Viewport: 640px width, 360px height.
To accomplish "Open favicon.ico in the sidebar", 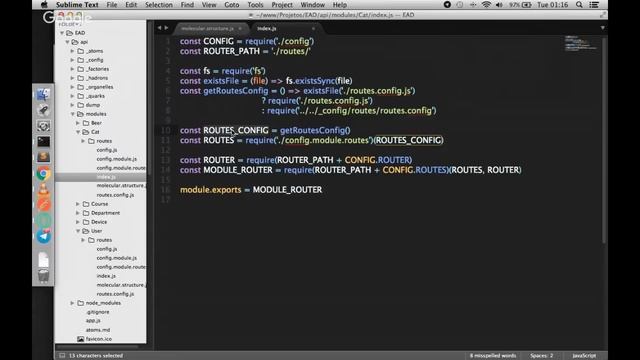I will click(98, 339).
